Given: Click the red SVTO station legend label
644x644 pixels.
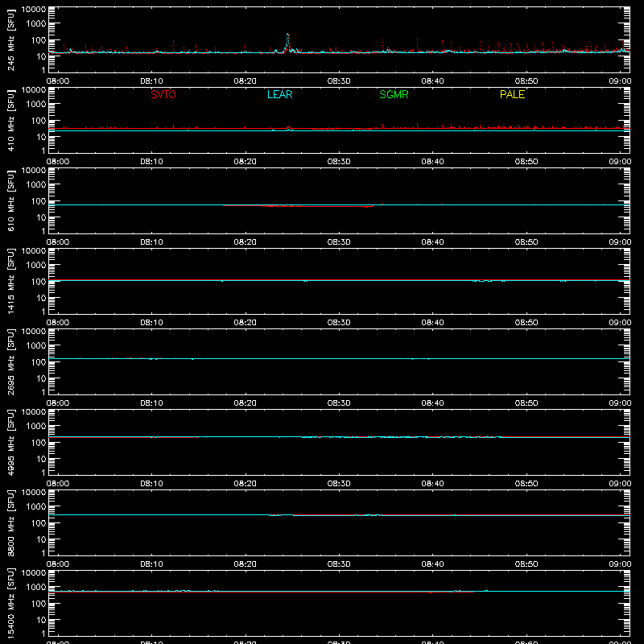Looking at the screenshot, I should [163, 94].
